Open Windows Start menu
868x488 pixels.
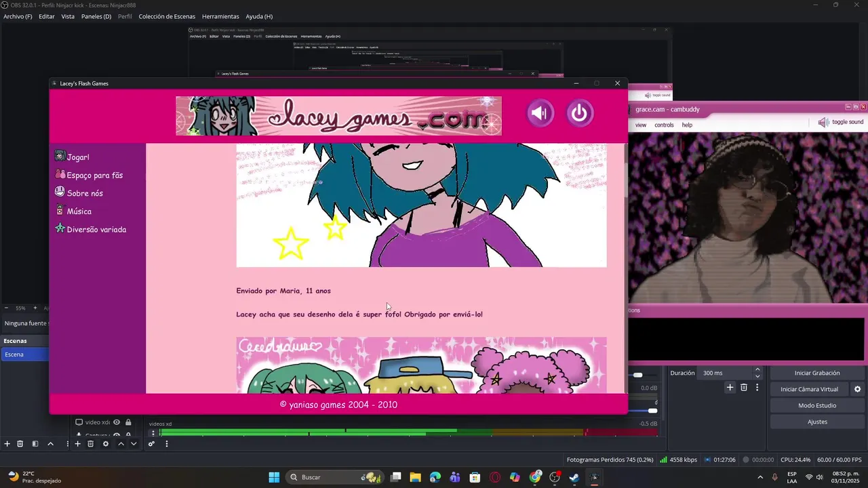(x=274, y=477)
